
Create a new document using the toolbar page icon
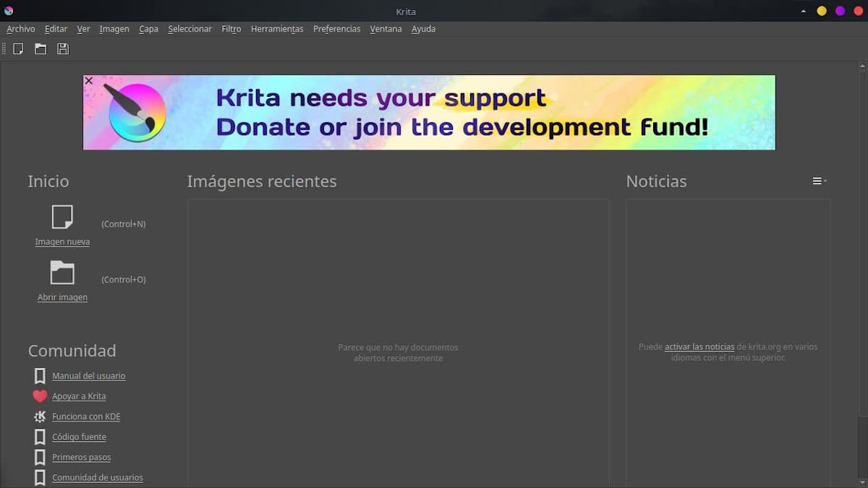pos(17,48)
